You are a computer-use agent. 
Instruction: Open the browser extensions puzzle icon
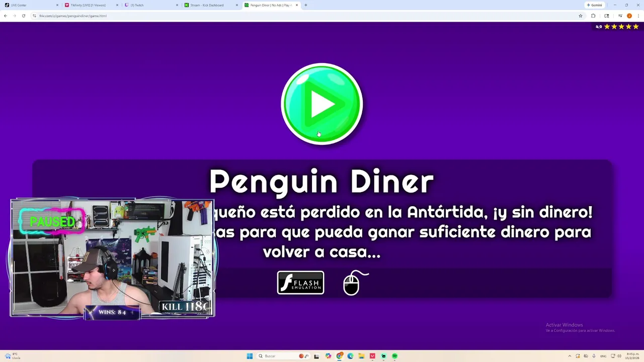point(593,16)
